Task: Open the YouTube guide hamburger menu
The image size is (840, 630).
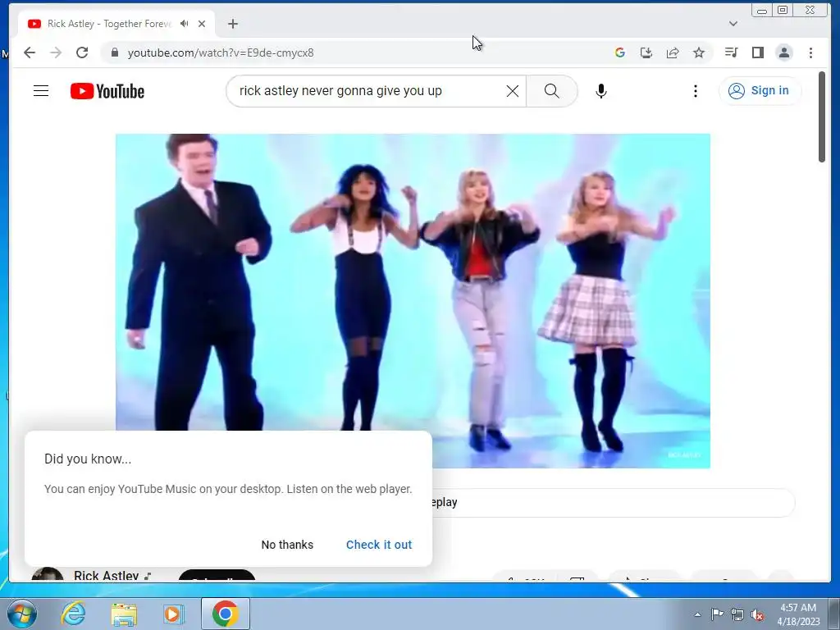Action: [41, 91]
